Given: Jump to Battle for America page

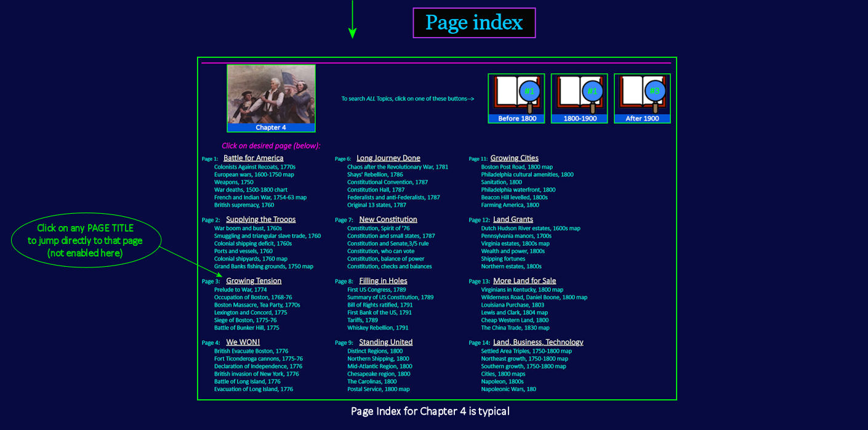Looking at the screenshot, I should tap(254, 158).
